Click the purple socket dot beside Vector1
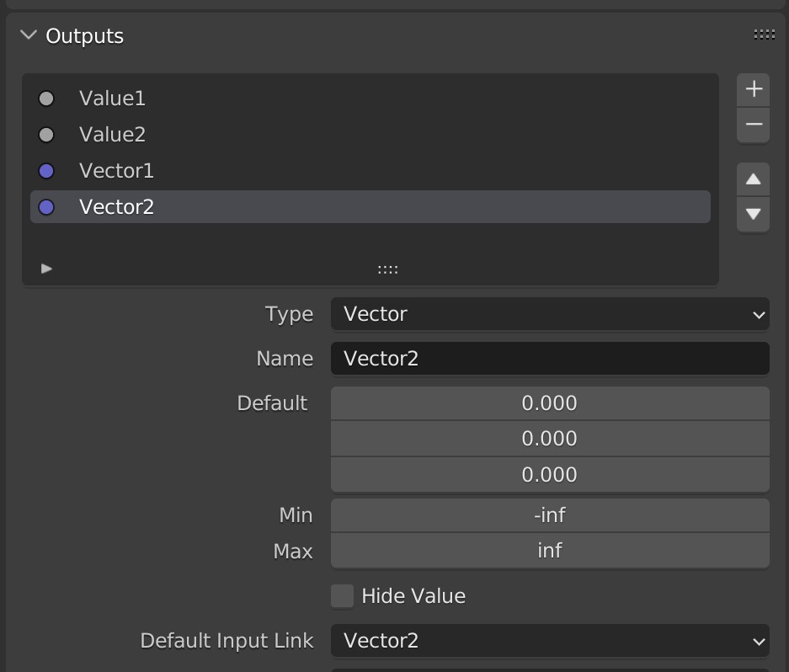 pos(46,171)
